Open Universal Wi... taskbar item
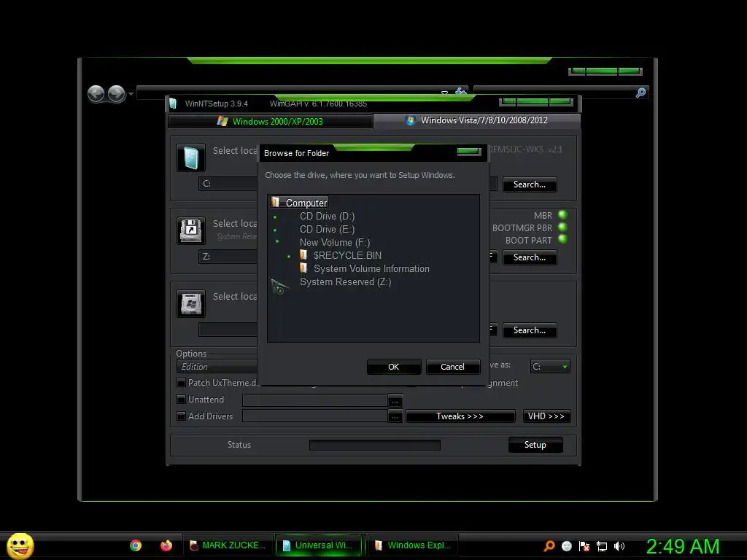The image size is (747, 560). [x=321, y=545]
